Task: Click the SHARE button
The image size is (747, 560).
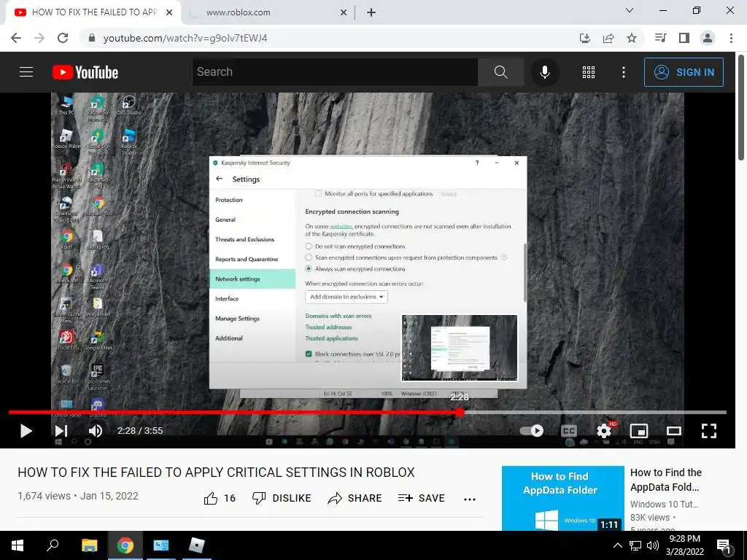Action: click(355, 498)
